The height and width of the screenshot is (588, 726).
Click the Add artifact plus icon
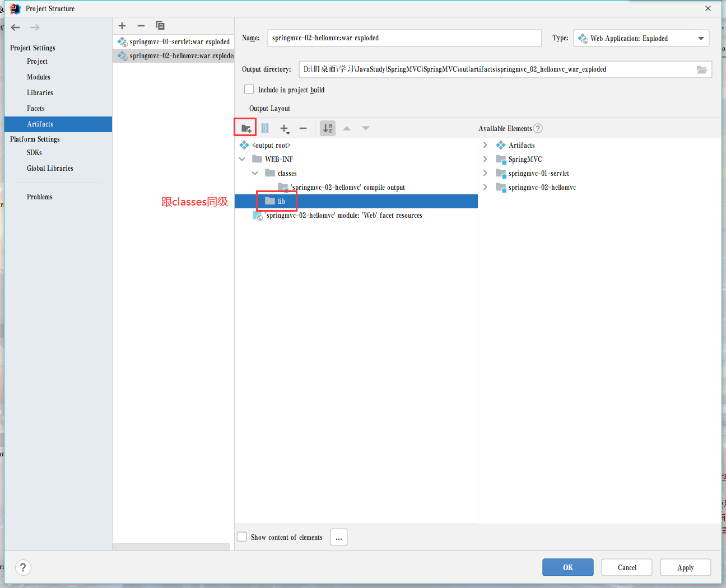(x=122, y=26)
